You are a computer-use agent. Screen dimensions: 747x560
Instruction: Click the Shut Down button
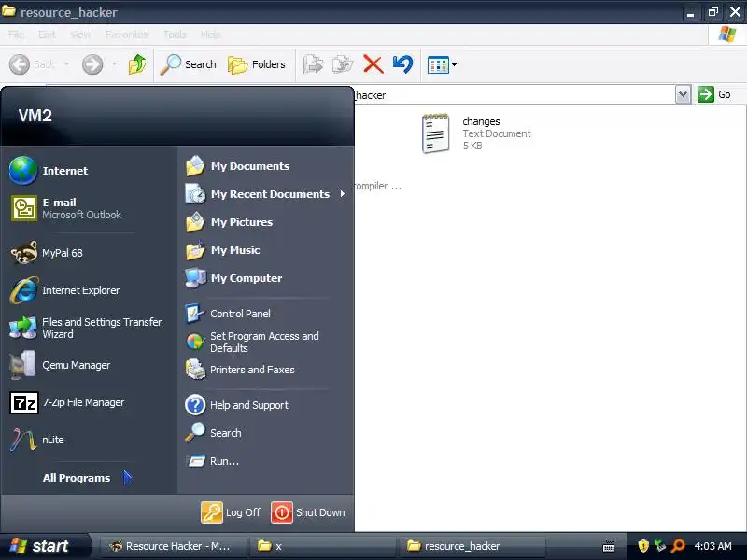[x=308, y=512]
